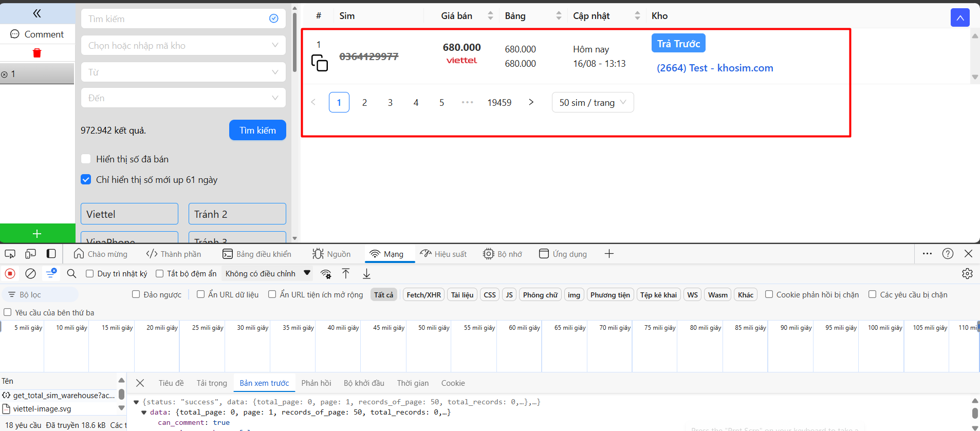The width and height of the screenshot is (980, 431).
Task: Switch to 'Thành phần' tab
Action: [x=174, y=254]
